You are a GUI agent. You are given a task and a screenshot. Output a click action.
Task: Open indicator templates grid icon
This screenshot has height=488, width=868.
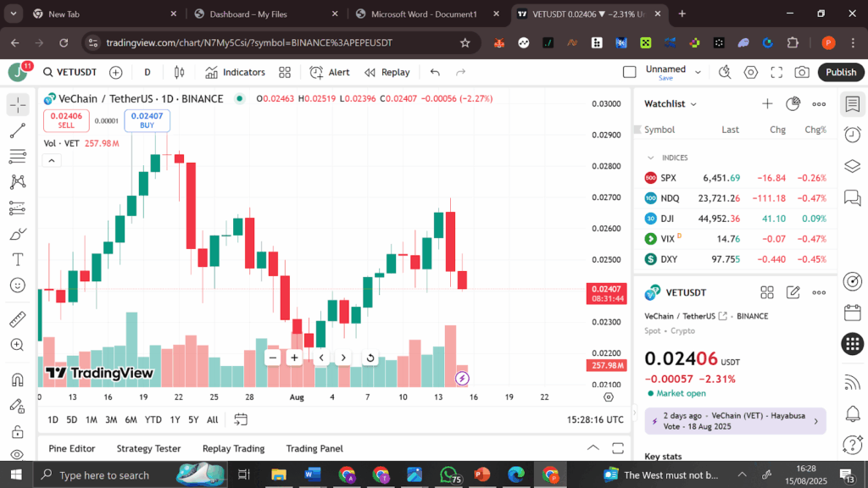pos(285,72)
